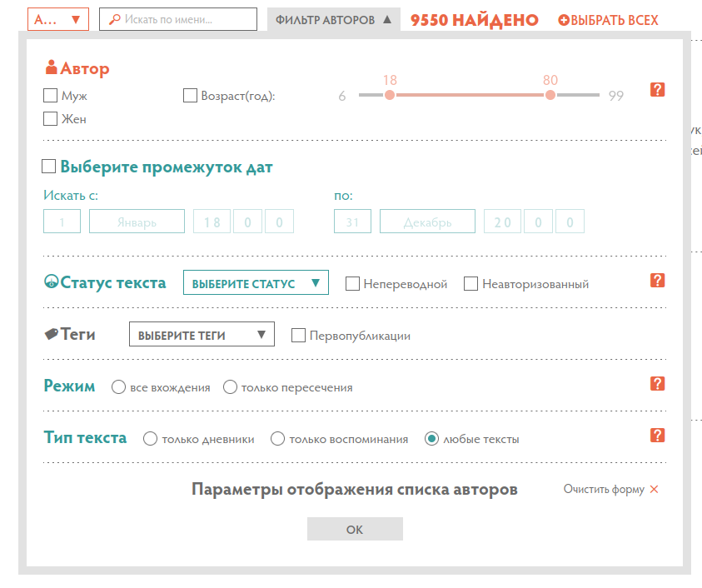The image size is (702, 588).
Task: Click the magnifier icon in the name search
Action: (114, 19)
